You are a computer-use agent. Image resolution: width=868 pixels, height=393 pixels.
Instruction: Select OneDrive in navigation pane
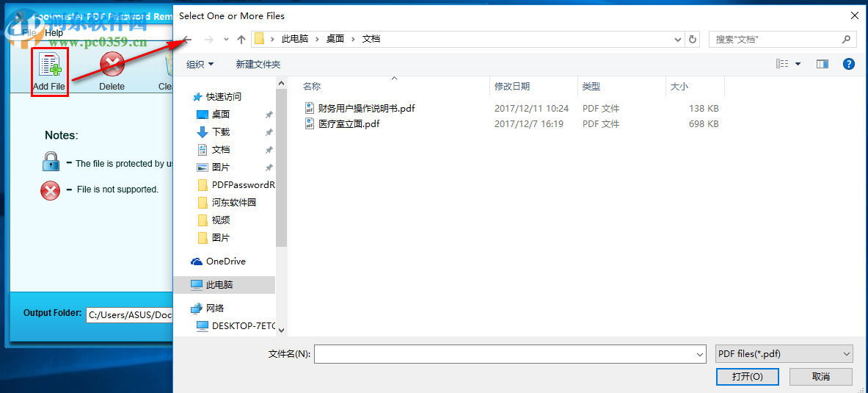pyautogui.click(x=225, y=261)
